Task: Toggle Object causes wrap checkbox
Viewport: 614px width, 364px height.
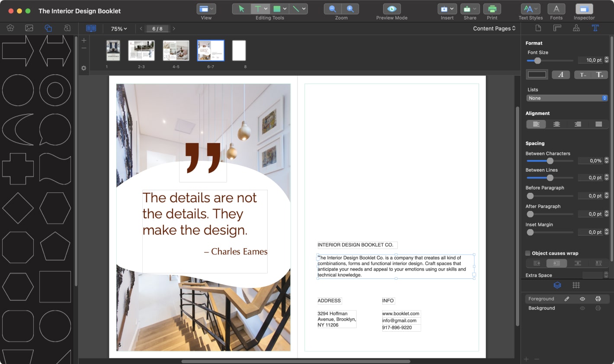Action: (x=528, y=253)
